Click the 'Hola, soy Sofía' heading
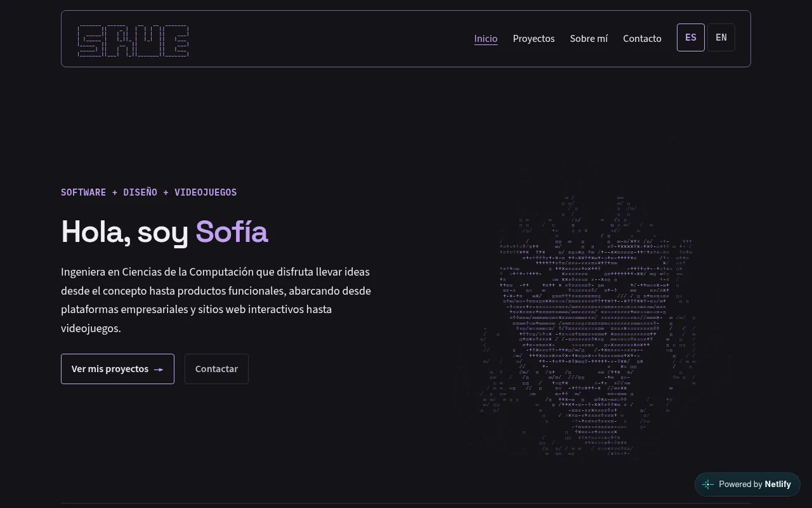The width and height of the screenshot is (812, 508). 164,232
